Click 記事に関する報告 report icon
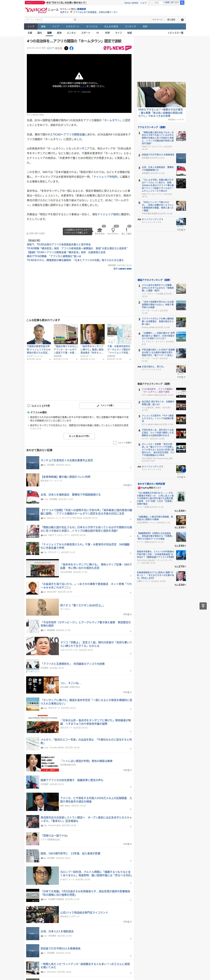This screenshot has width=210, height=980. (x=35, y=233)
